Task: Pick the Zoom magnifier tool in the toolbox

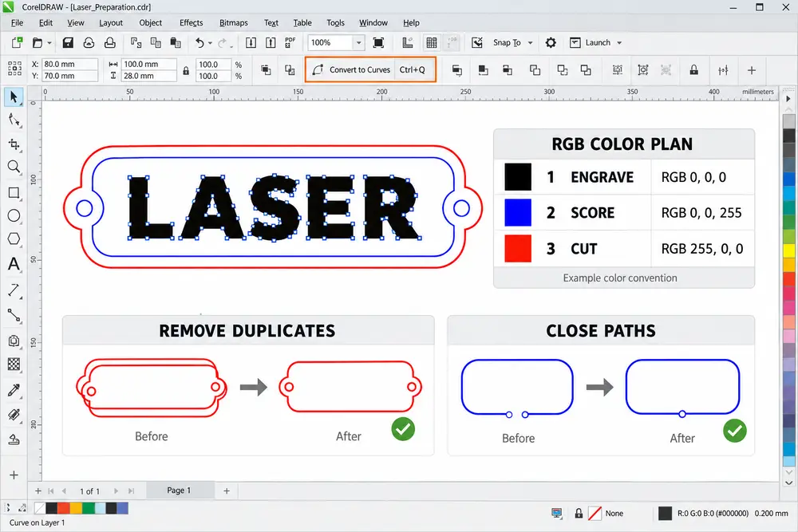Action: point(14,167)
